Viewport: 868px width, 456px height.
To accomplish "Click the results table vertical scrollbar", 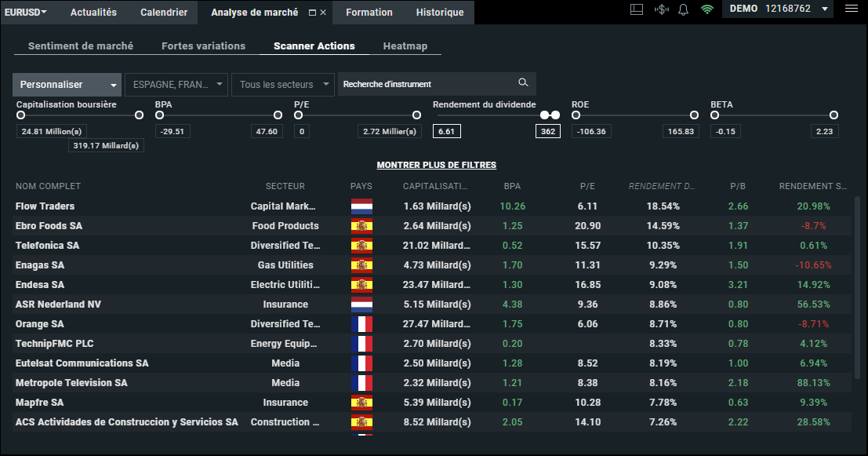I will point(858,288).
